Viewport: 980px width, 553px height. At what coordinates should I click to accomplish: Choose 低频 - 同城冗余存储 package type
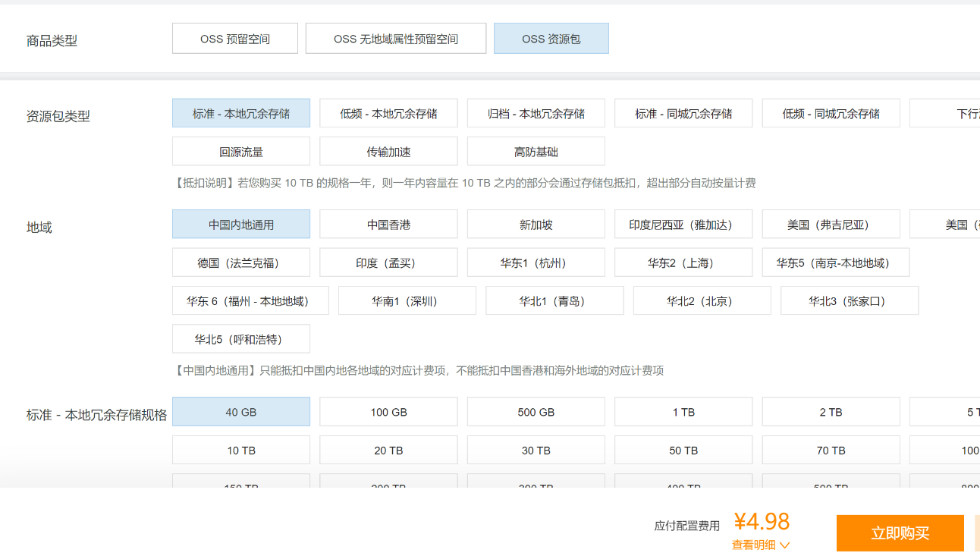(x=831, y=113)
